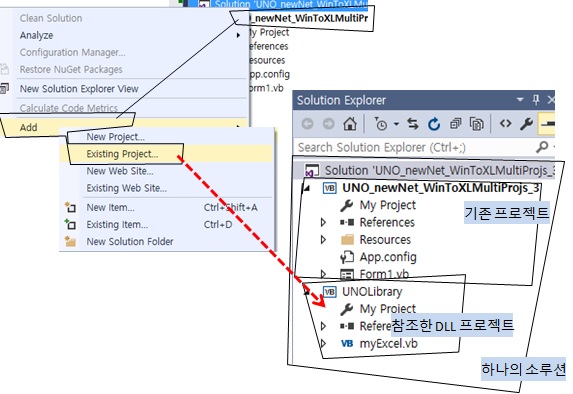Click the Sync with Active Document arrows icon
This screenshot has width=573, height=394.
coord(413,124)
